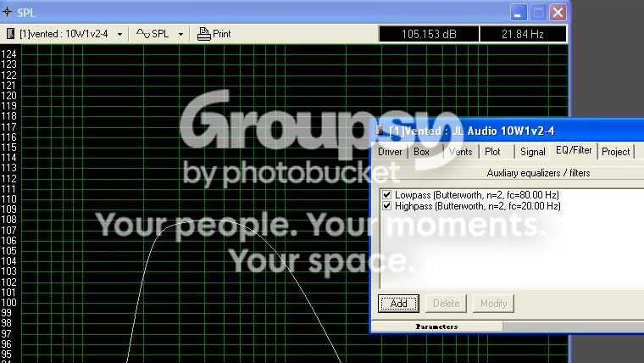Switch to the Plot tab
The image size is (644, 363).
click(x=492, y=152)
